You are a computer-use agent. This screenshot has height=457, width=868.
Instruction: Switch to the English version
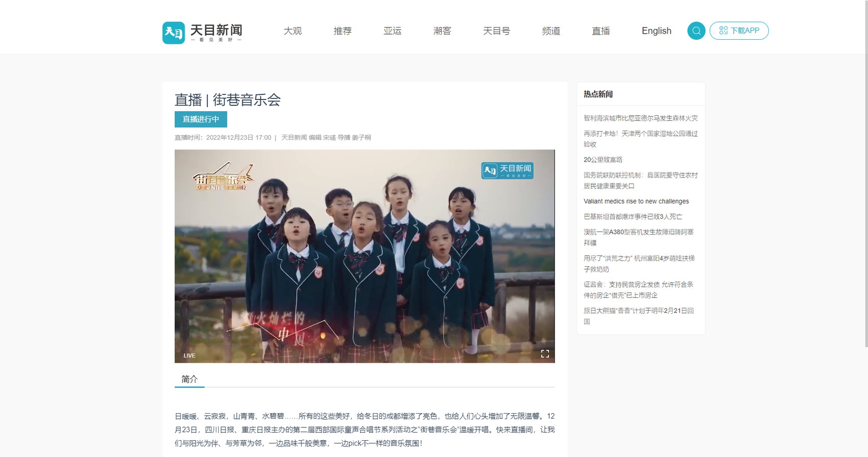(656, 31)
